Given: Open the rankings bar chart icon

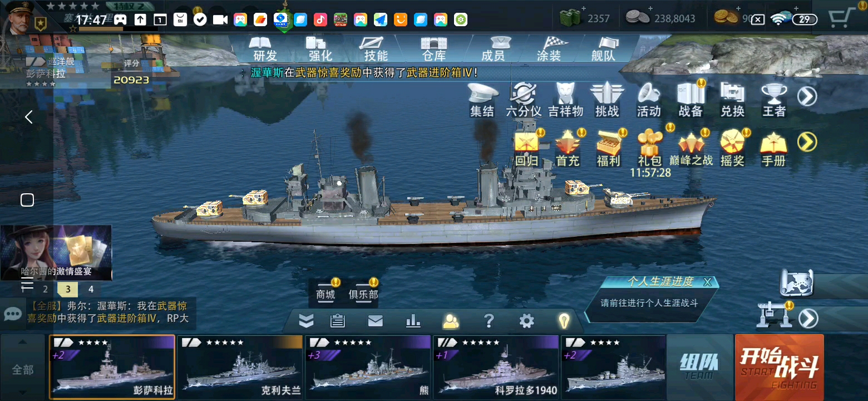Looking at the screenshot, I should click(412, 321).
